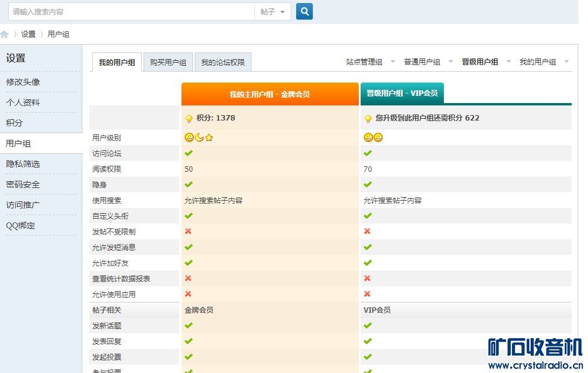The width and height of the screenshot is (588, 373).
Task: Open QQ绑定 in the sidebar
Action: pyautogui.click(x=21, y=225)
